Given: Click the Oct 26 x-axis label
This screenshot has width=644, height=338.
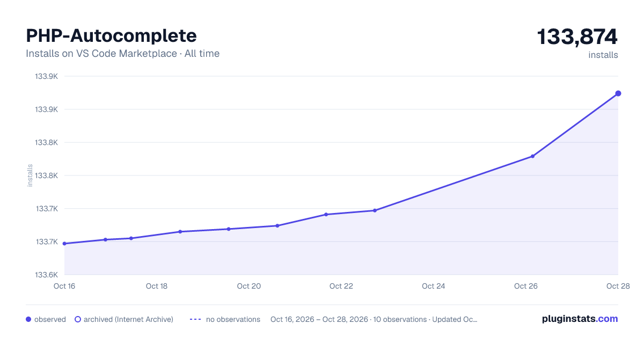Looking at the screenshot, I should tap(526, 286).
